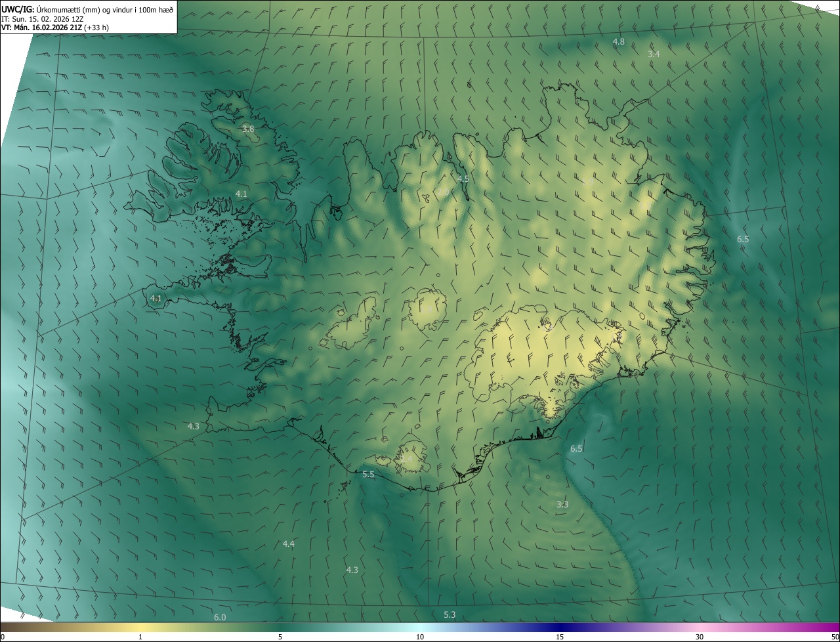Click the 6.0 value label on the map

tap(220, 618)
